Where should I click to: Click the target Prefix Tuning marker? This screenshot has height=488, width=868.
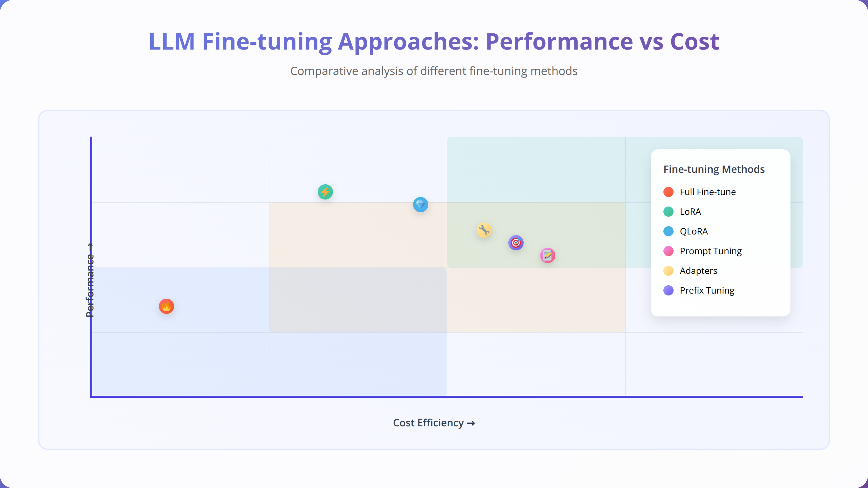click(x=516, y=243)
